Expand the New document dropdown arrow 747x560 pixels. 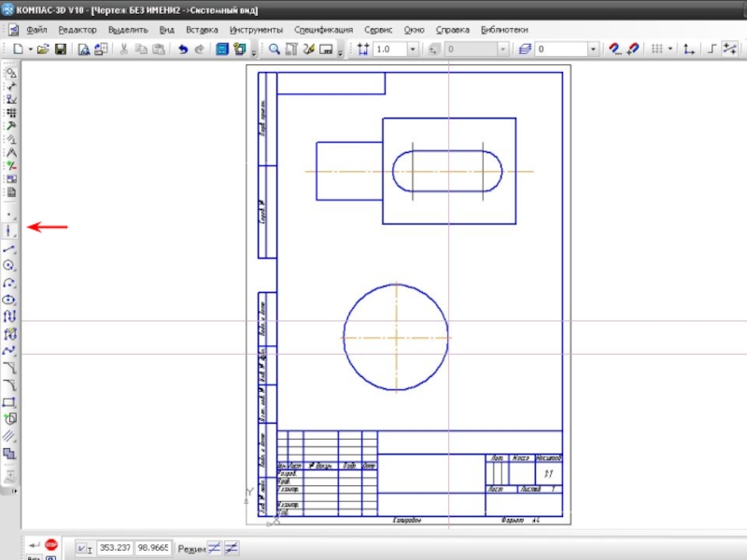pos(29,49)
